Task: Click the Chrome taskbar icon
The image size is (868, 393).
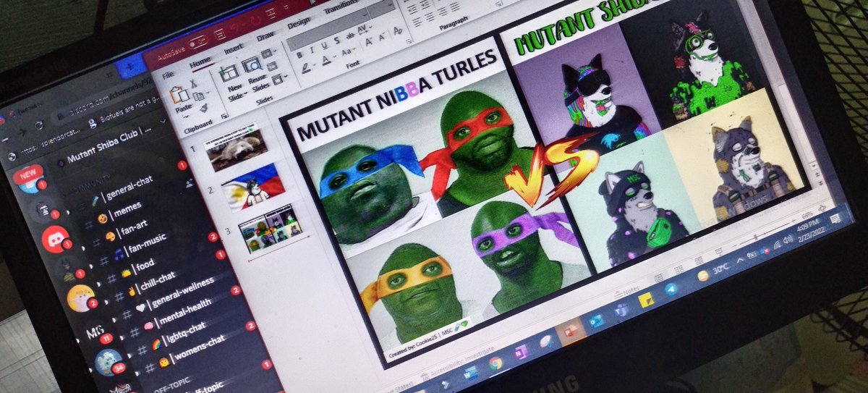Action: 495,363
